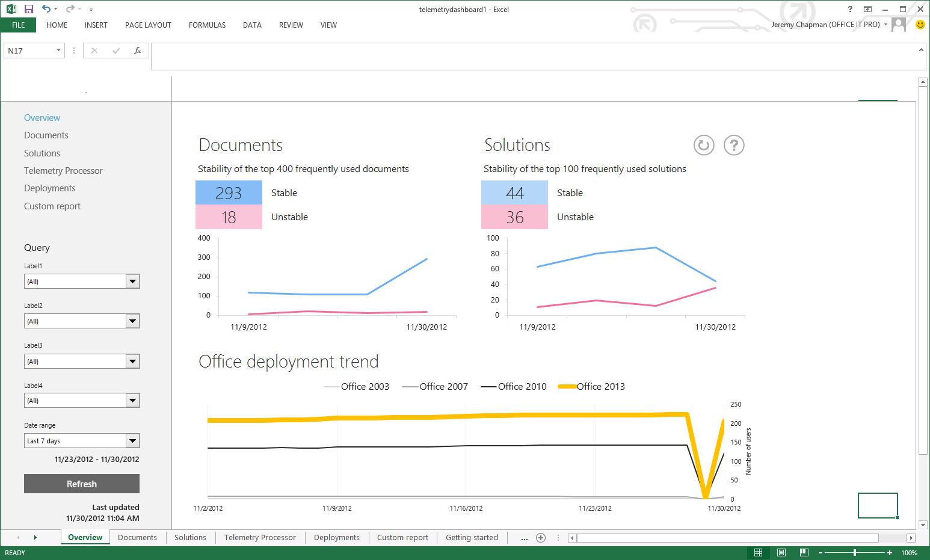Screen dimensions: 930x560
Task: Click the Ribbon Display Options icon
Action: pos(867,9)
